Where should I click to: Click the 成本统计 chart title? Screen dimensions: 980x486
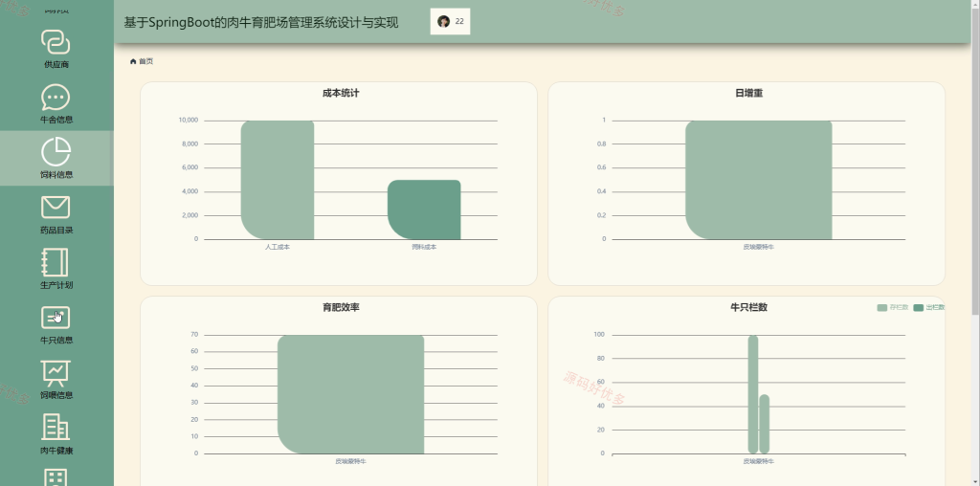(x=341, y=93)
